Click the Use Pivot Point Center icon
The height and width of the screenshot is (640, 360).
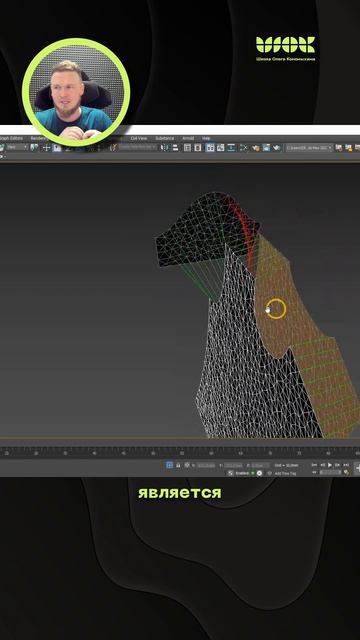34,148
